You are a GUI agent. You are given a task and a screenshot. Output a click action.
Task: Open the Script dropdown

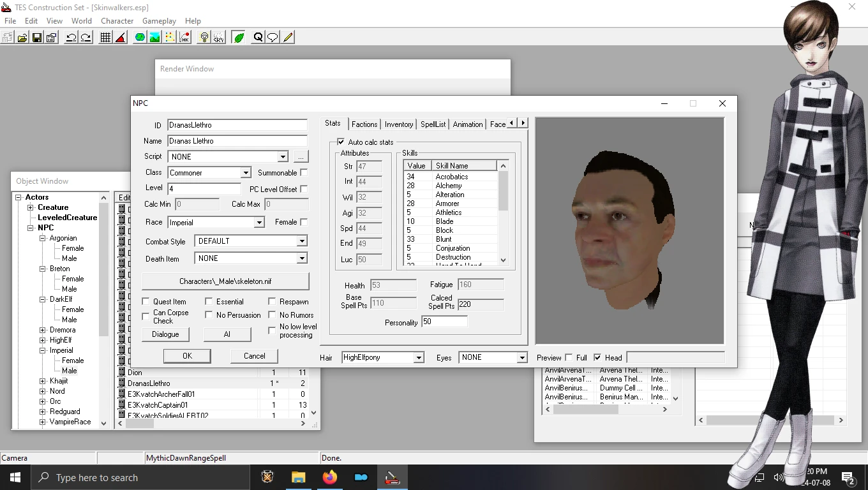coord(283,156)
